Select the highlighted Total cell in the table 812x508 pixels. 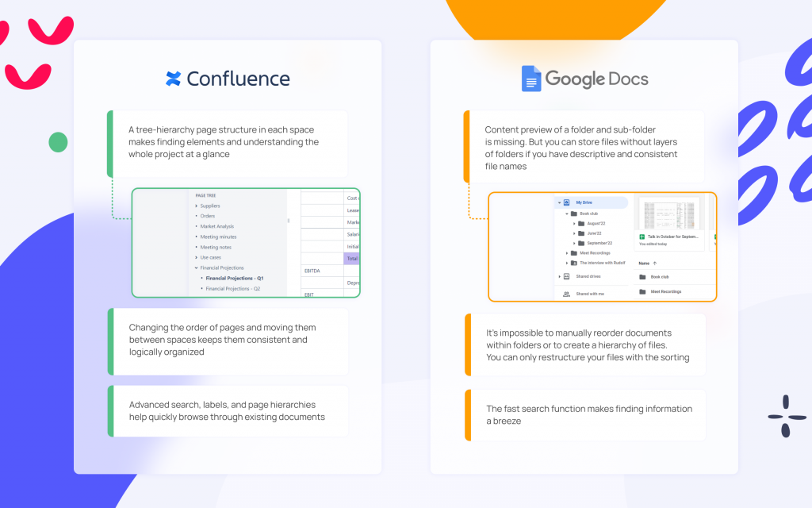[351, 258]
